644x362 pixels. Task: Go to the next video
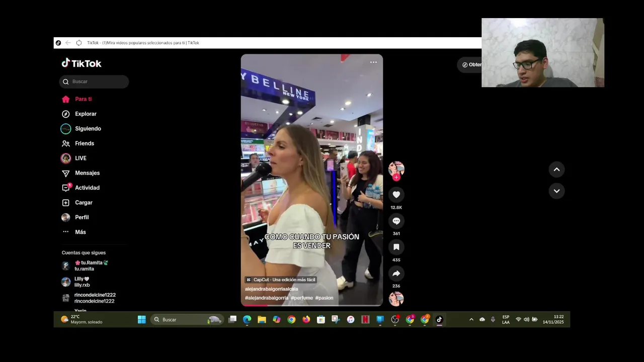click(556, 191)
